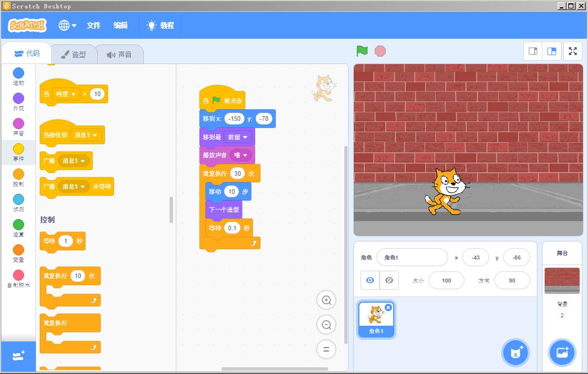This screenshot has width=588, height=374.
Task: Select the 事件 block category
Action: [19, 152]
